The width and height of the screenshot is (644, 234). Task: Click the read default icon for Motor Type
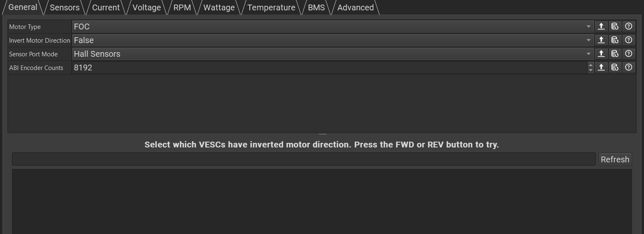pyautogui.click(x=615, y=27)
